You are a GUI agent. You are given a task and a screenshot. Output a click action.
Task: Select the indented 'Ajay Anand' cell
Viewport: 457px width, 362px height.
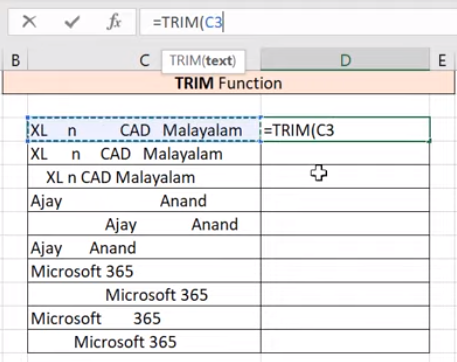(x=144, y=224)
